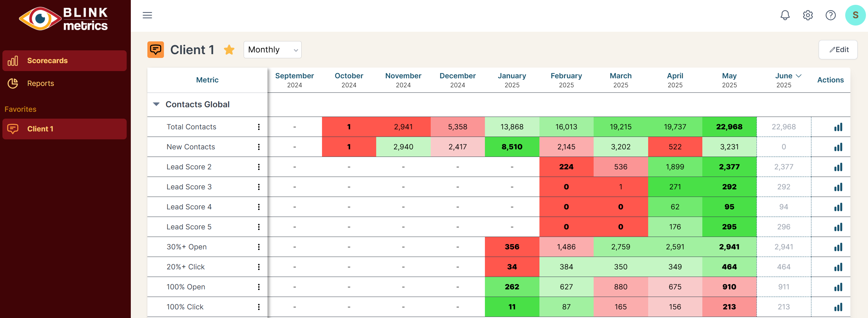Select the 22,968 May value for Total Contacts

click(x=729, y=127)
